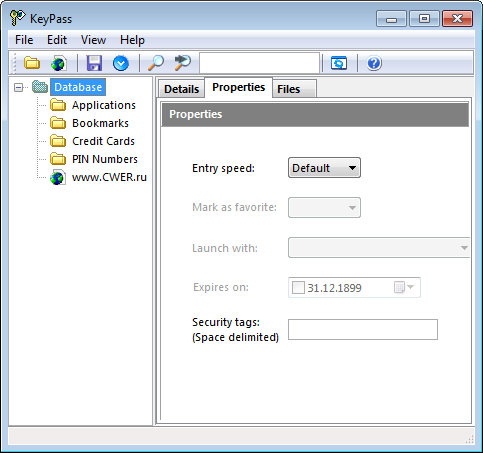Click the Bookmarks folder icon
Screen dimensions: 483x453
(x=58, y=123)
